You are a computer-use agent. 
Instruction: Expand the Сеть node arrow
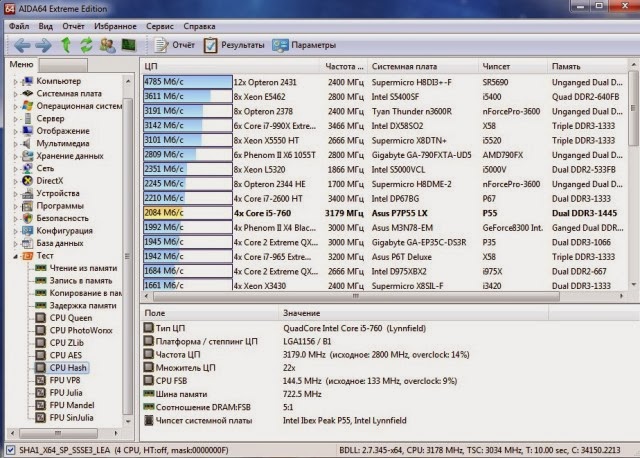(15, 169)
